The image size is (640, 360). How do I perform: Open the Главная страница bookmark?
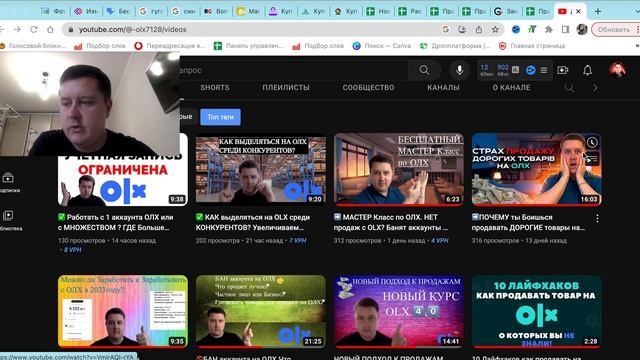click(x=532, y=46)
